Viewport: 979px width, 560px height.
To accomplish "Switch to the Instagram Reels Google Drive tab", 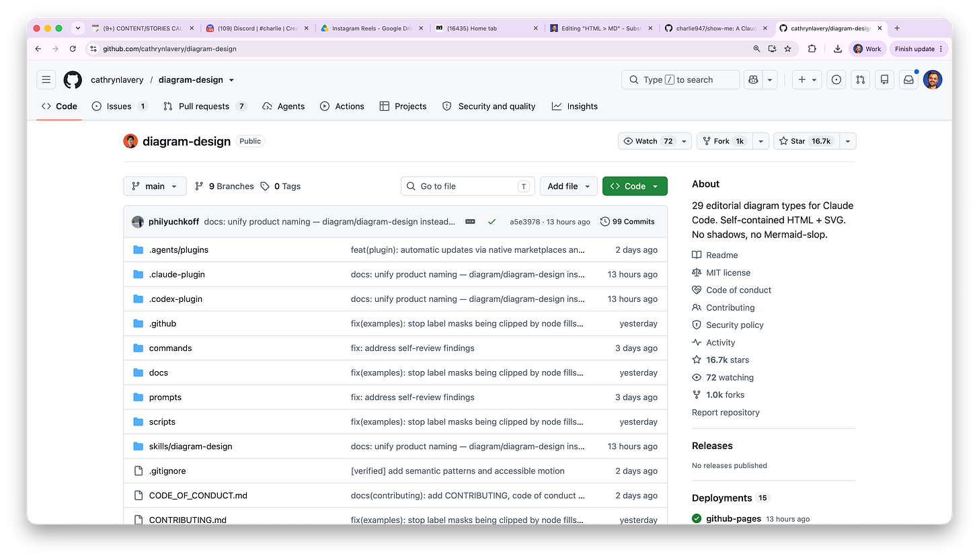I will pyautogui.click(x=373, y=28).
